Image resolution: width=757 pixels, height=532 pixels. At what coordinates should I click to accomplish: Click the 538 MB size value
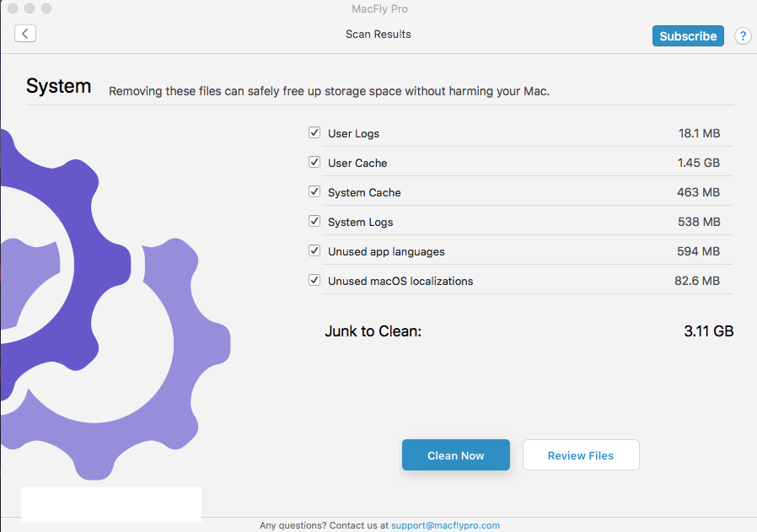tap(699, 222)
